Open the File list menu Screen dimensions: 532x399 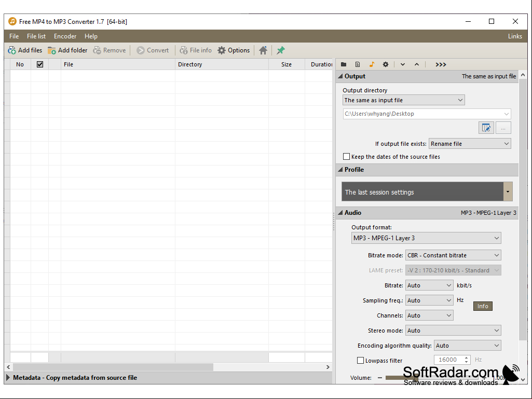36,36
